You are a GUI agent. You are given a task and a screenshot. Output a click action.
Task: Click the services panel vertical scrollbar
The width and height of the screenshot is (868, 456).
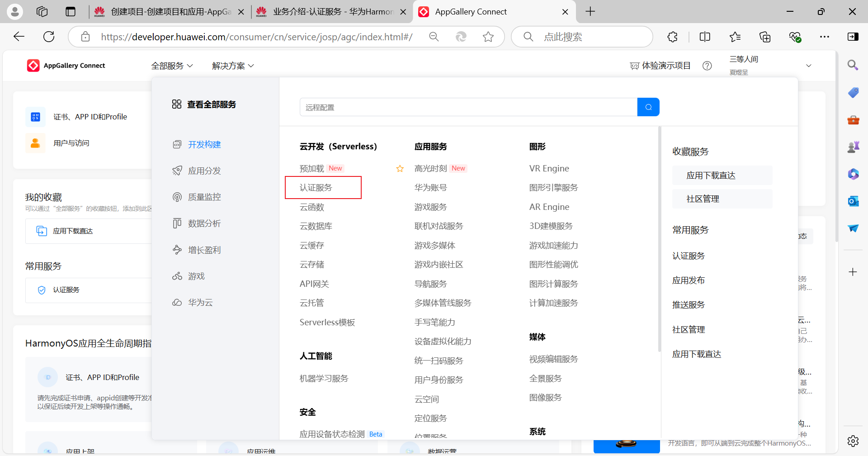(x=660, y=239)
